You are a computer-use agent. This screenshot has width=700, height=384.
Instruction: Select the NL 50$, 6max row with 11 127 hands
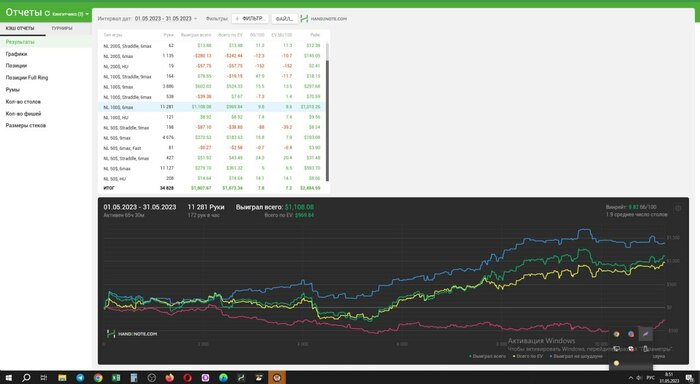point(212,168)
